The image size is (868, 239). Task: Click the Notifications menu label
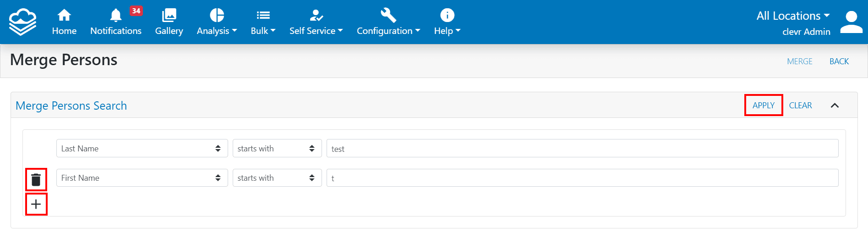(x=116, y=31)
